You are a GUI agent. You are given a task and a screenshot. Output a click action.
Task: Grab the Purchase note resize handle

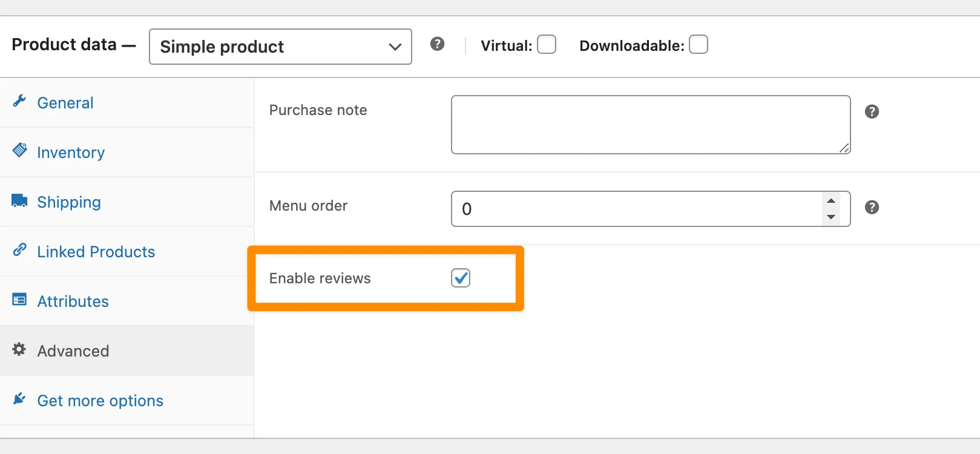click(844, 148)
